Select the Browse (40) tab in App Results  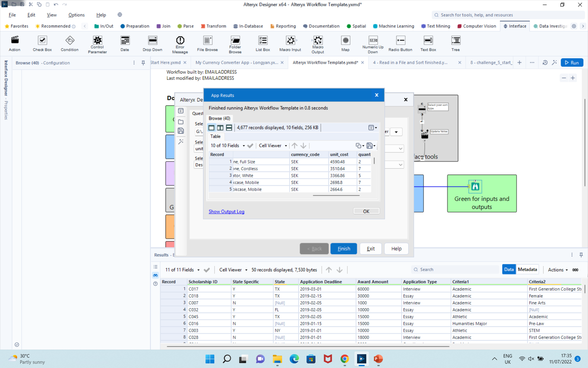(219, 118)
